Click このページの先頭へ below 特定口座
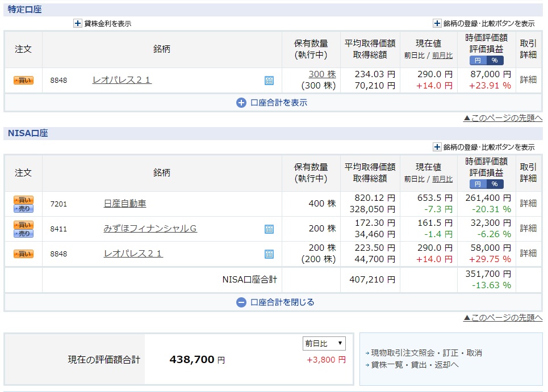The width and height of the screenshot is (548, 392). [503, 118]
